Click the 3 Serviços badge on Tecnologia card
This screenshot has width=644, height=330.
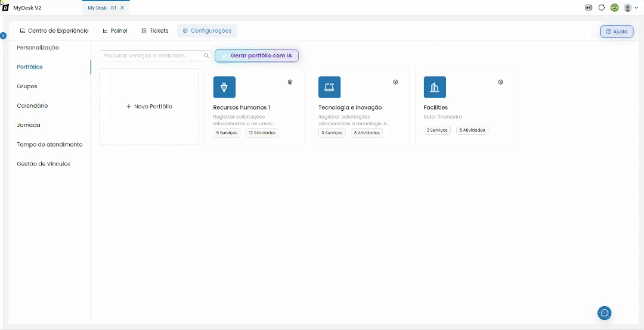pyautogui.click(x=332, y=133)
